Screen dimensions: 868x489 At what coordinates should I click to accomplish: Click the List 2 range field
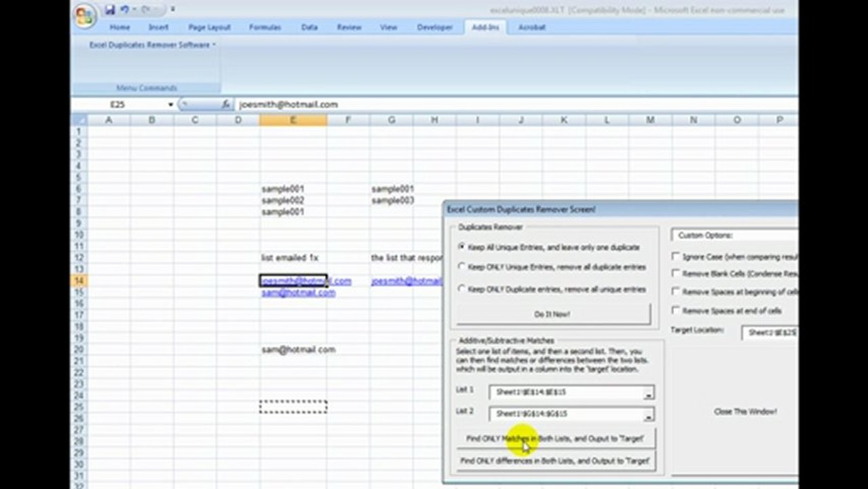(x=567, y=414)
